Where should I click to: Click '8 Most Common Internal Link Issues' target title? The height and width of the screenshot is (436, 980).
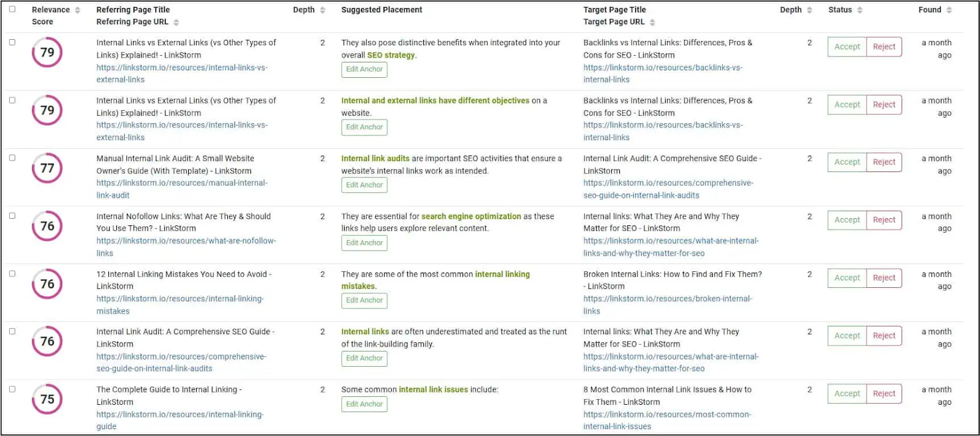tap(667, 396)
